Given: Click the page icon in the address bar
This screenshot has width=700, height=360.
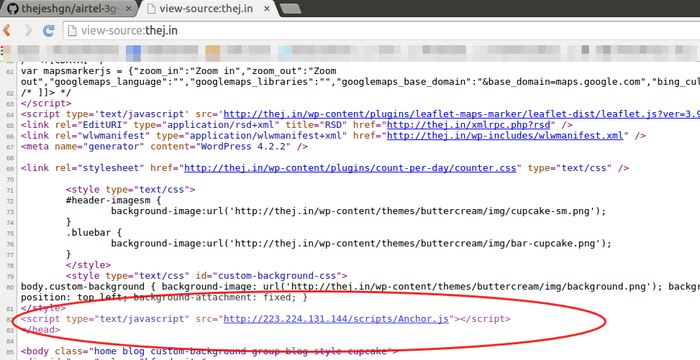Looking at the screenshot, I should point(71,30).
